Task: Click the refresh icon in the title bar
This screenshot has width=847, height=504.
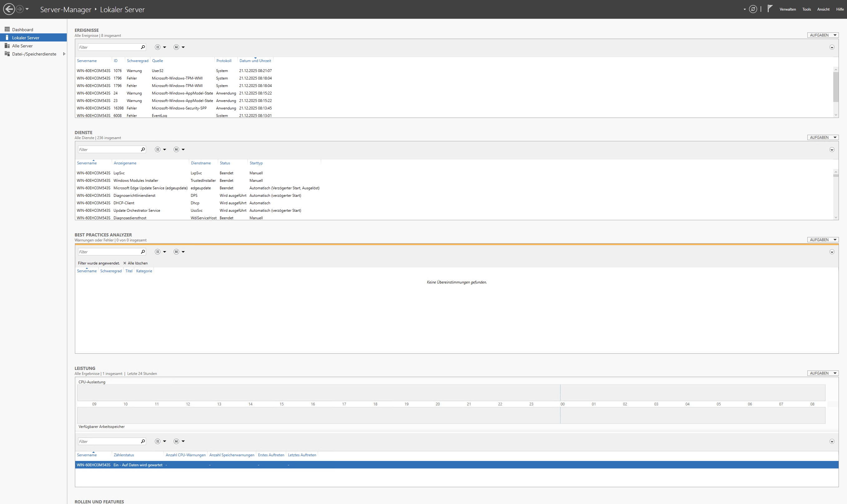Action: [x=754, y=9]
